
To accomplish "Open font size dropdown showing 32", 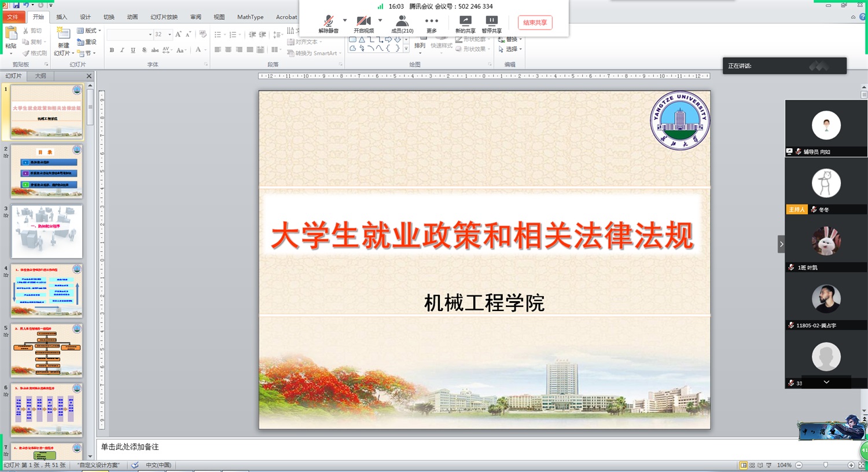I will [170, 35].
